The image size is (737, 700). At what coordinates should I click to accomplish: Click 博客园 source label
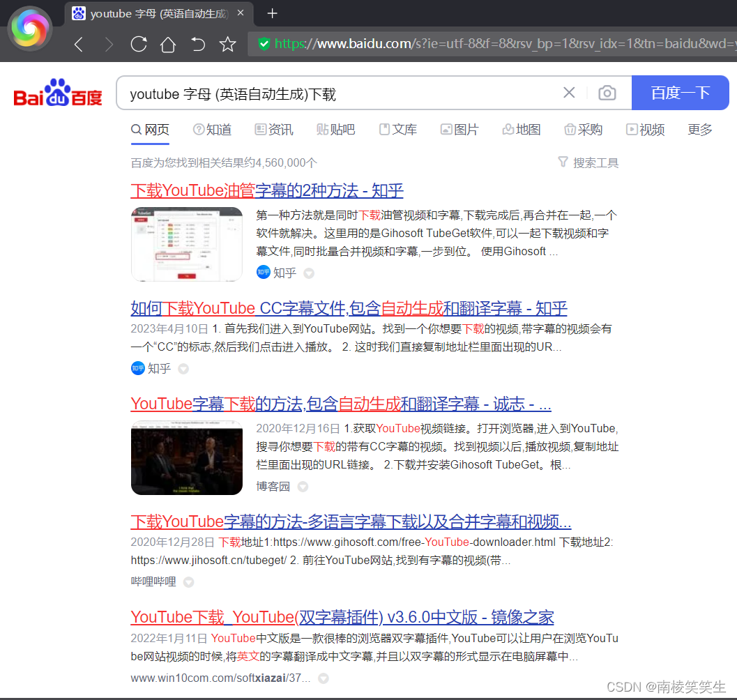click(x=273, y=486)
